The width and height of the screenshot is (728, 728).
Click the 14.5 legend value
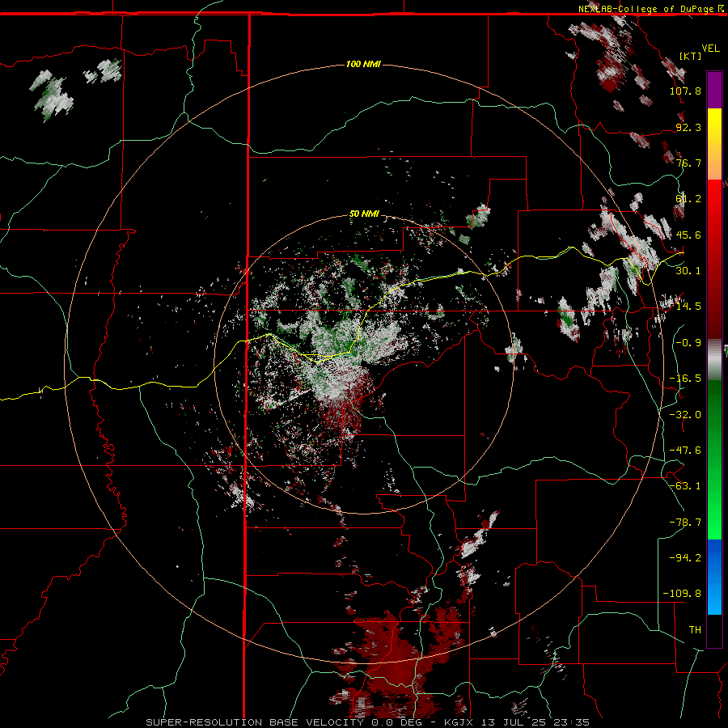click(688, 307)
